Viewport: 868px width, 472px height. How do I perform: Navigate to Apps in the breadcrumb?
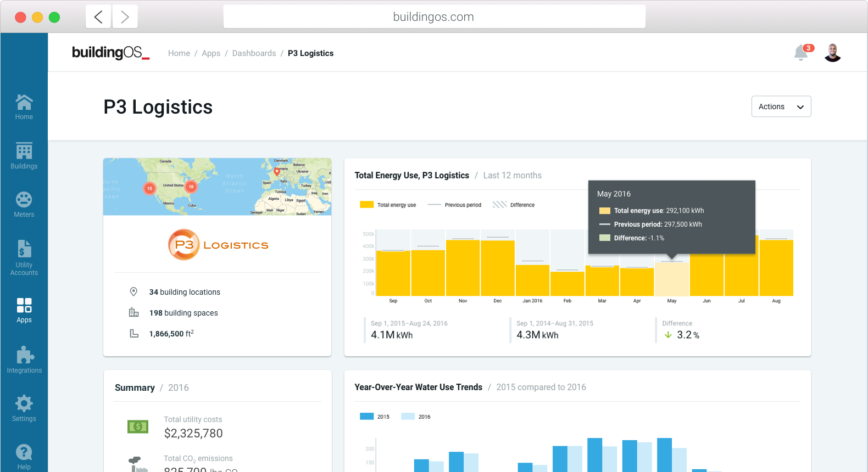(211, 53)
